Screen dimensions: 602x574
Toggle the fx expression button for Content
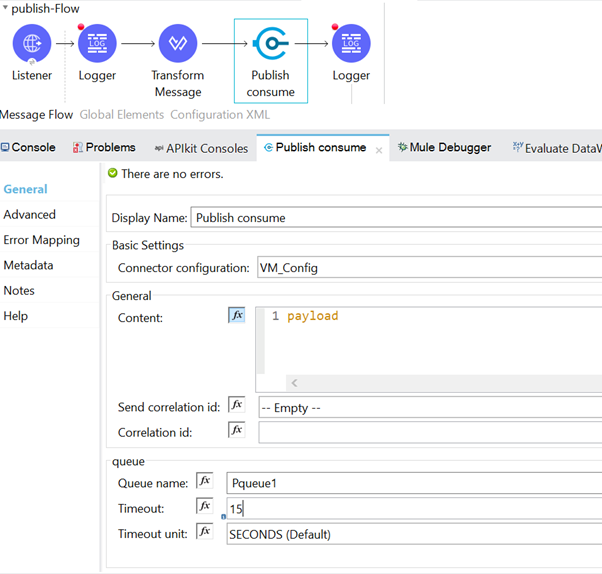237,315
